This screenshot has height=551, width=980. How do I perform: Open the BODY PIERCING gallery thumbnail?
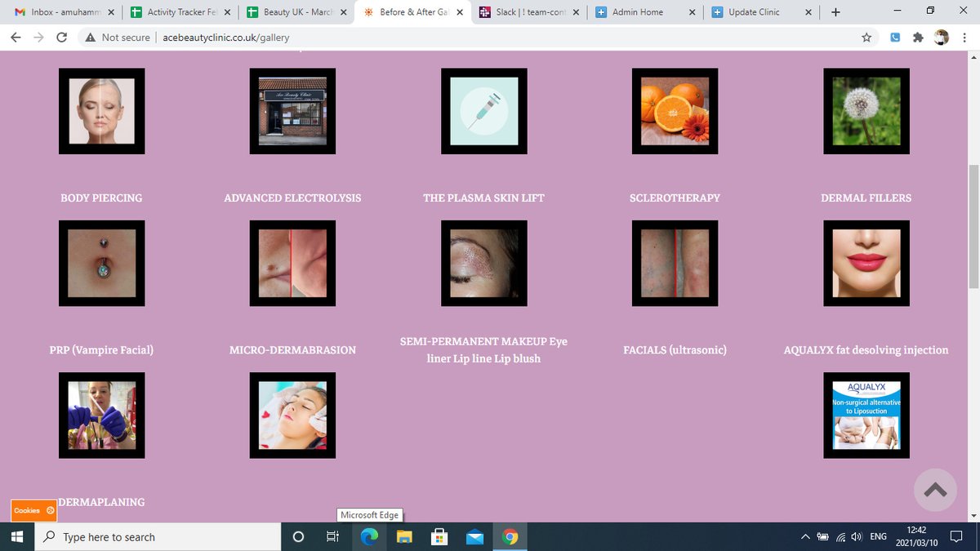tap(101, 263)
